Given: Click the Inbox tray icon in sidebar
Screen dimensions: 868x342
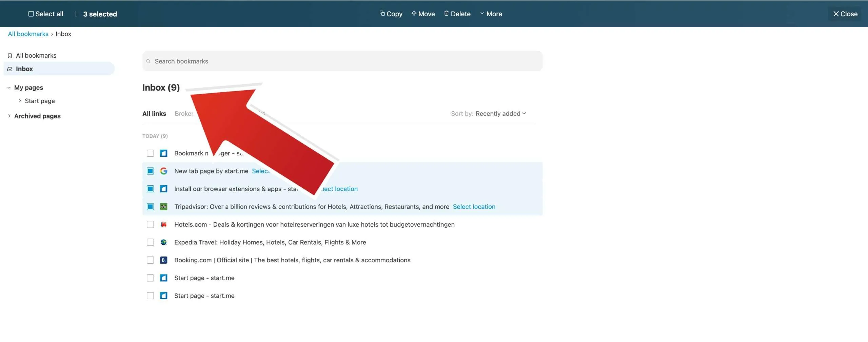Looking at the screenshot, I should 9,69.
